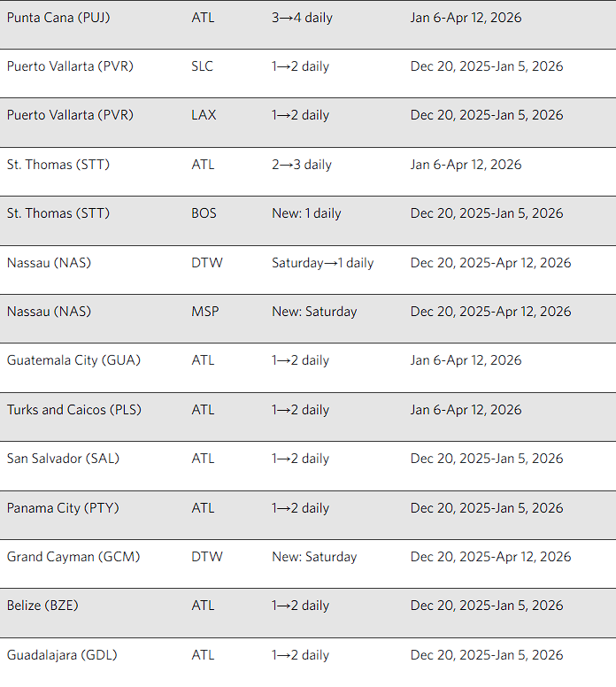Select the Guadalajara (GDL) destination cell
The height and width of the screenshot is (687, 616).
[62, 655]
